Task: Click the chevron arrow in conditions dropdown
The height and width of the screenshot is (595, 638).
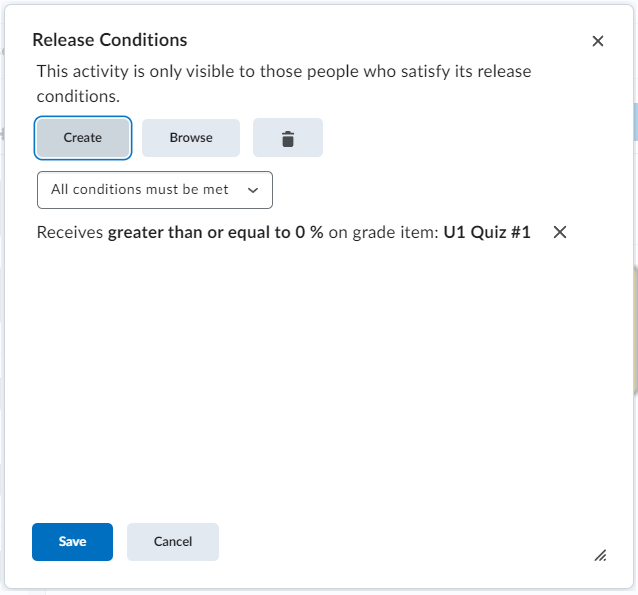Action: click(253, 190)
